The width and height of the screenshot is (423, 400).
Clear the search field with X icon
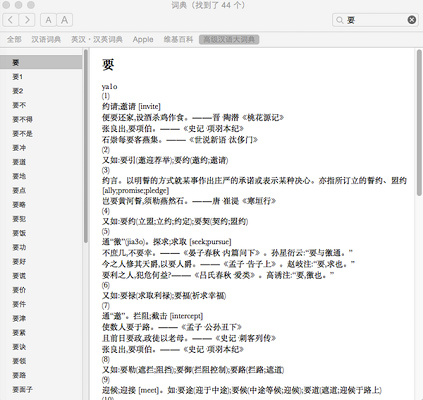click(x=412, y=20)
